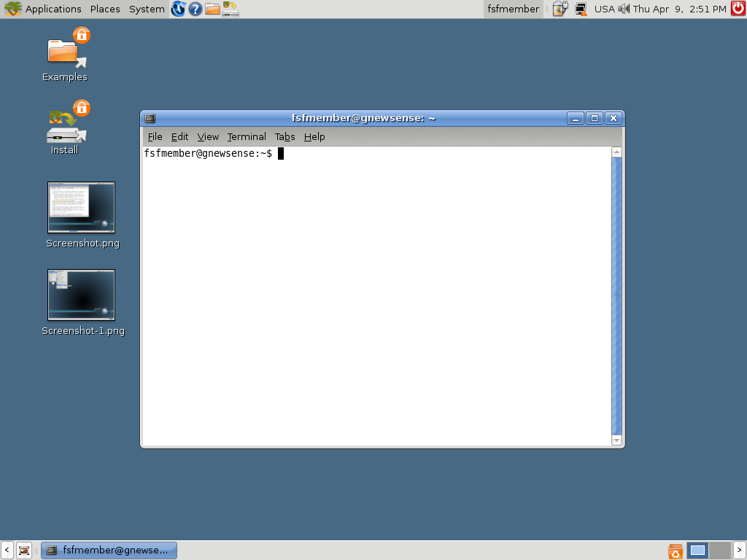This screenshot has width=747, height=560.
Task: Open the file manager icon in the panel
Action: coord(212,9)
